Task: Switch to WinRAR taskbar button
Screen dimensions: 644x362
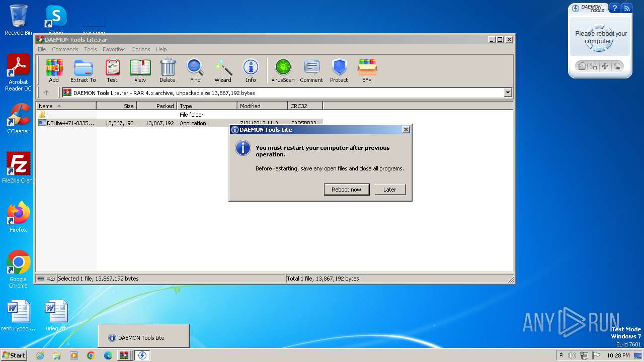Action: tap(124, 355)
